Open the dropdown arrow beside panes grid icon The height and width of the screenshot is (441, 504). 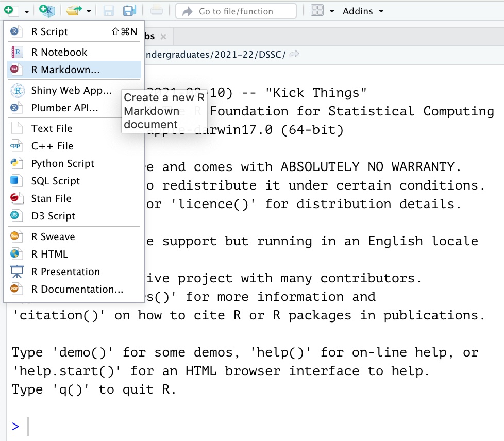332,11
